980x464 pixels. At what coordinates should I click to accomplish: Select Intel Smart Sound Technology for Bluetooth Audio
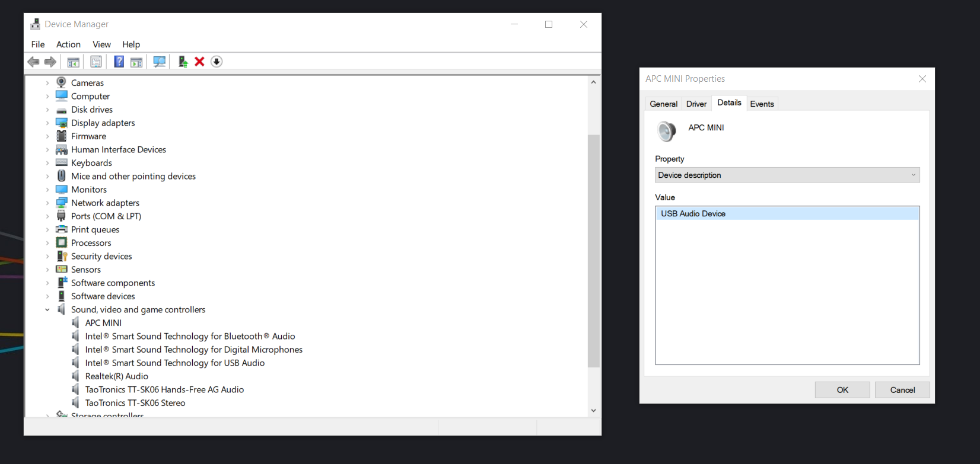(x=190, y=336)
